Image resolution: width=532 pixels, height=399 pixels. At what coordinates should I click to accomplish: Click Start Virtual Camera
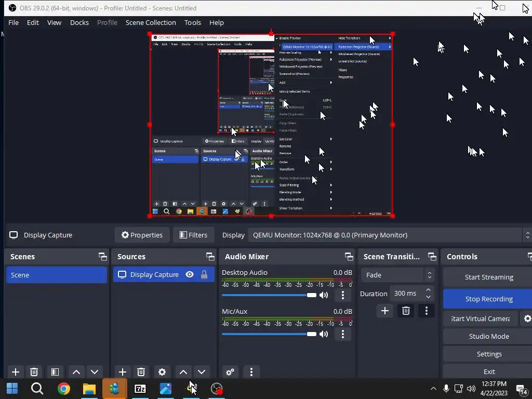pos(481,318)
